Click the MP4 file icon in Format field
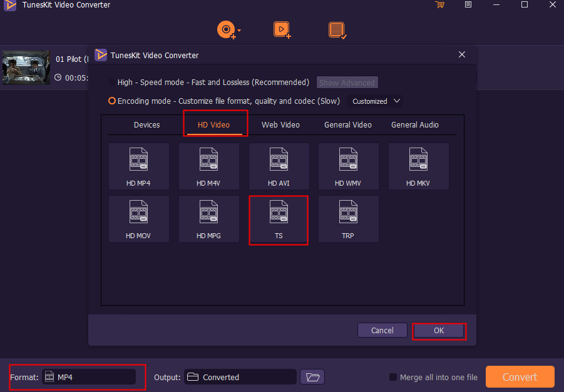The height and width of the screenshot is (392, 564). point(49,376)
